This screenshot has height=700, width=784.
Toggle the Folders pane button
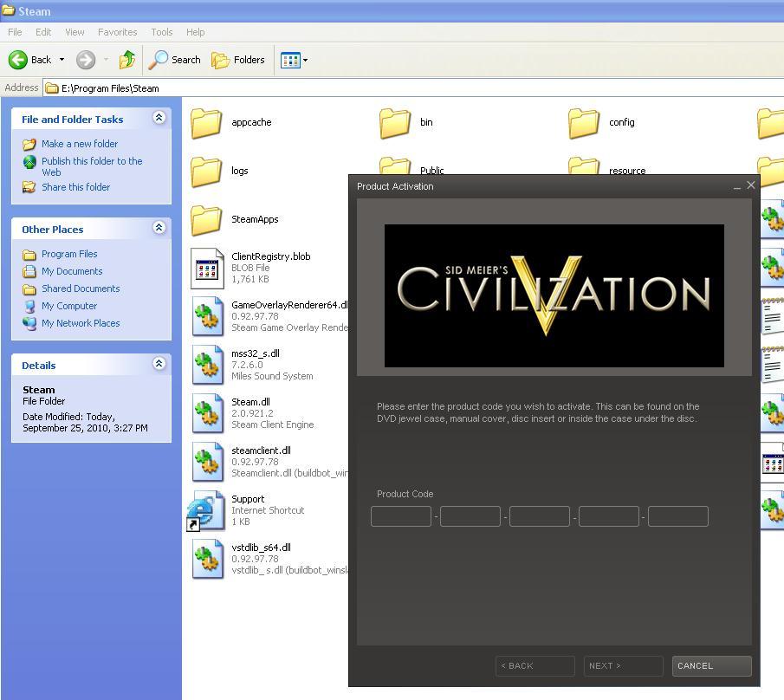click(x=238, y=60)
